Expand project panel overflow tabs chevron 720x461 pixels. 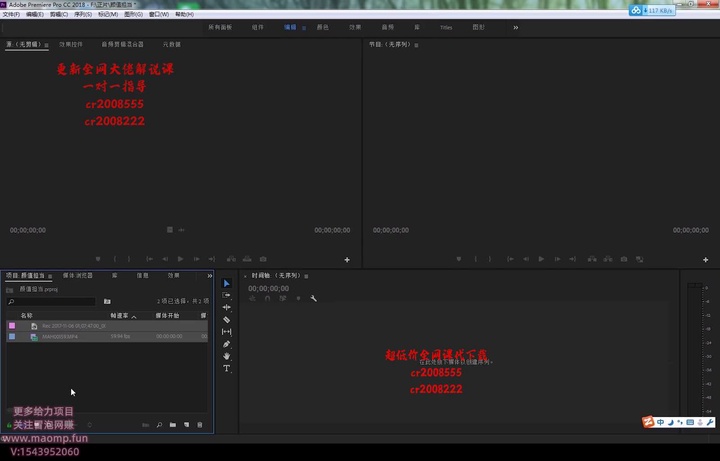coord(209,275)
